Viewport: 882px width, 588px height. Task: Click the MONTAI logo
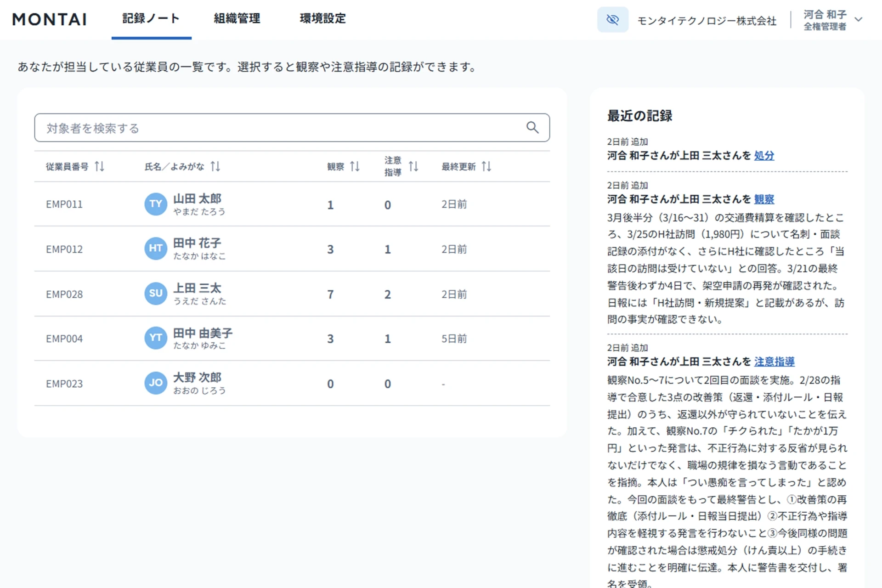49,19
